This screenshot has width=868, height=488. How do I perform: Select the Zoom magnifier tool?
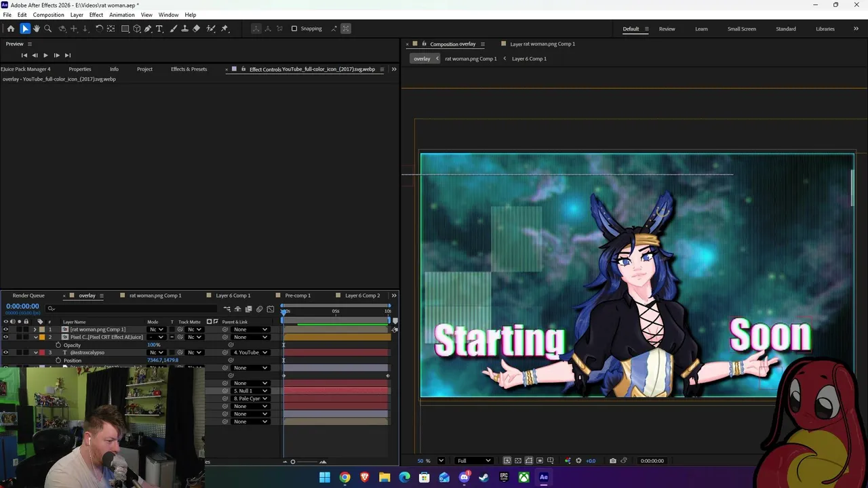(x=47, y=28)
